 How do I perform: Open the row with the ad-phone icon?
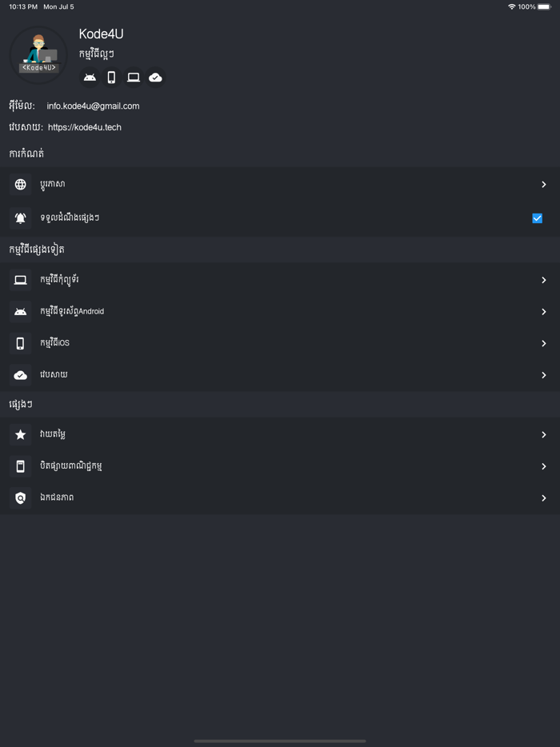point(71,466)
